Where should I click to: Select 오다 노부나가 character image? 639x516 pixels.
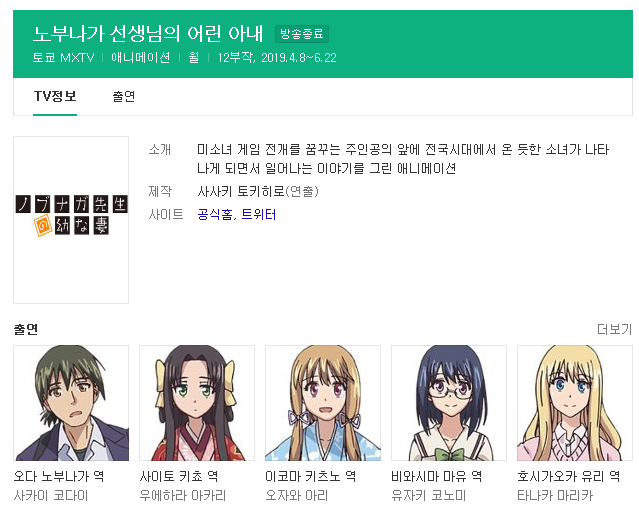71,403
